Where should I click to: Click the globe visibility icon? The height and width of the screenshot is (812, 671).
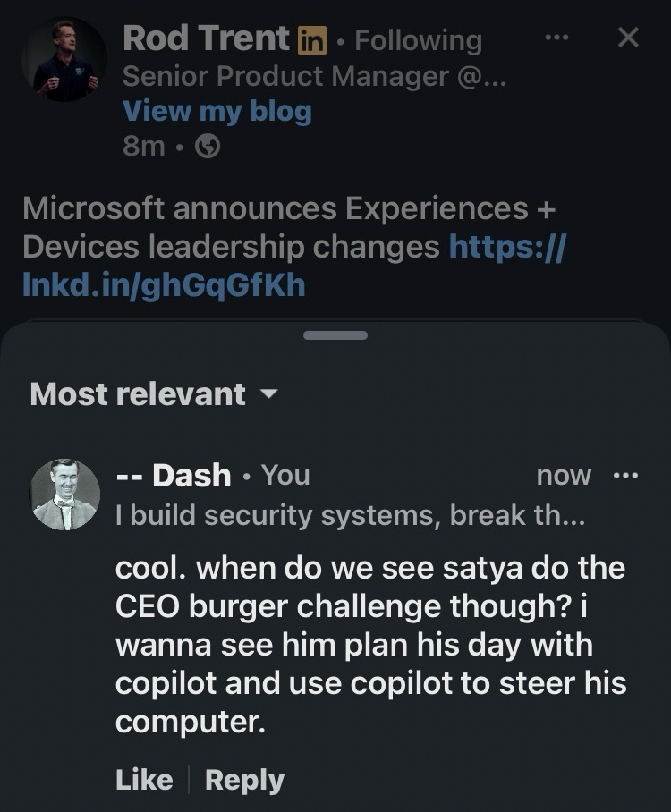pyautogui.click(x=208, y=147)
